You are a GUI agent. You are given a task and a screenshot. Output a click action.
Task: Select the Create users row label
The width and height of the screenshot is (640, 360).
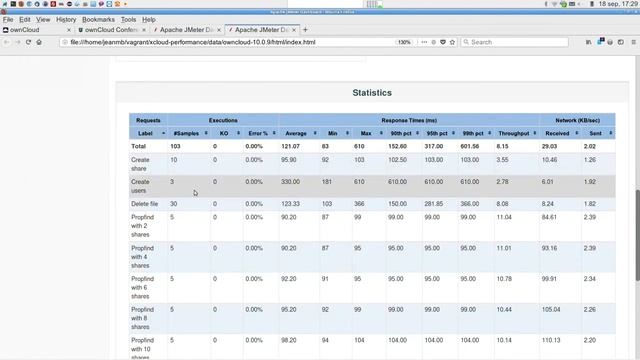pyautogui.click(x=140, y=186)
